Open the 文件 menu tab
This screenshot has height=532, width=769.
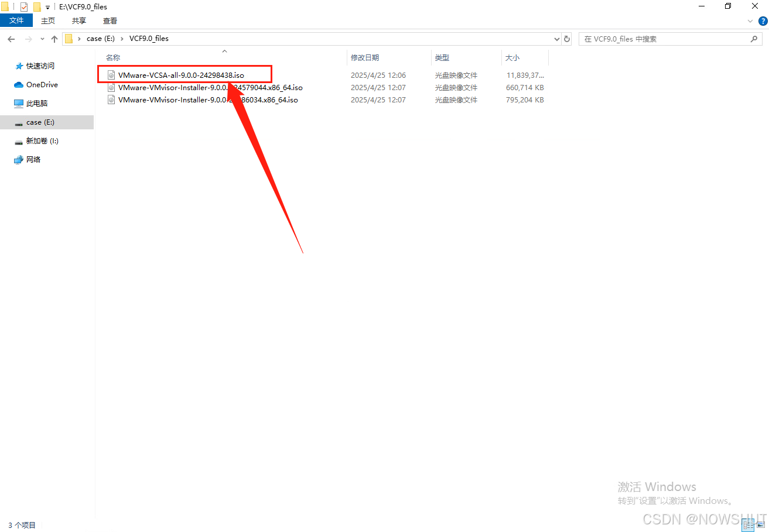(x=16, y=20)
